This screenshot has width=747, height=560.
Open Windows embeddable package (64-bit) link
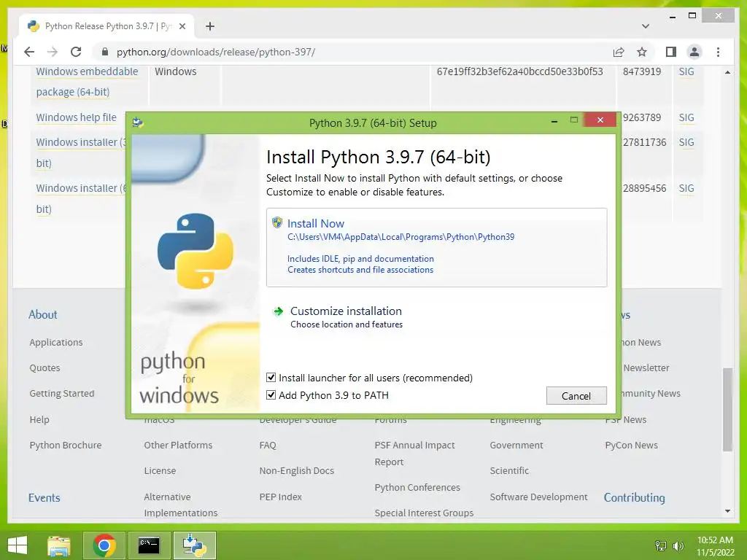[87, 82]
